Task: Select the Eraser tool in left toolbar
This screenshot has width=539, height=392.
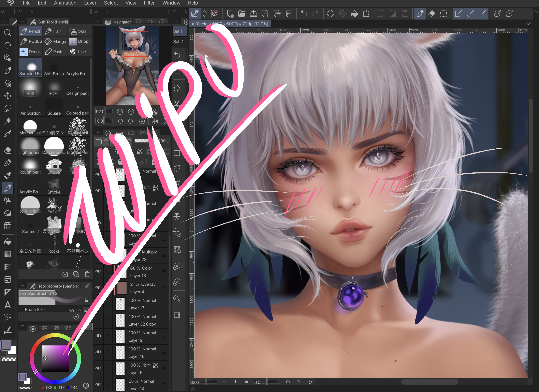Action: coord(8,150)
